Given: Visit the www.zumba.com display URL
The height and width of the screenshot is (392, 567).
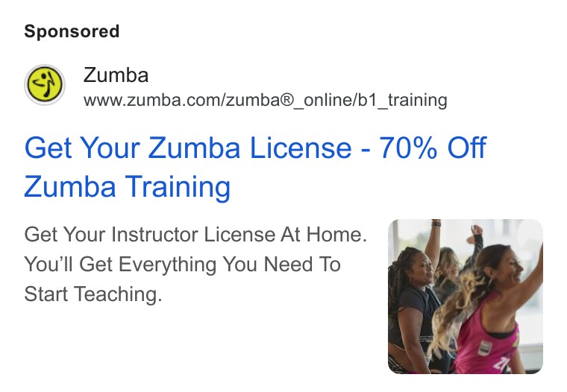Looking at the screenshot, I should pyautogui.click(x=265, y=100).
